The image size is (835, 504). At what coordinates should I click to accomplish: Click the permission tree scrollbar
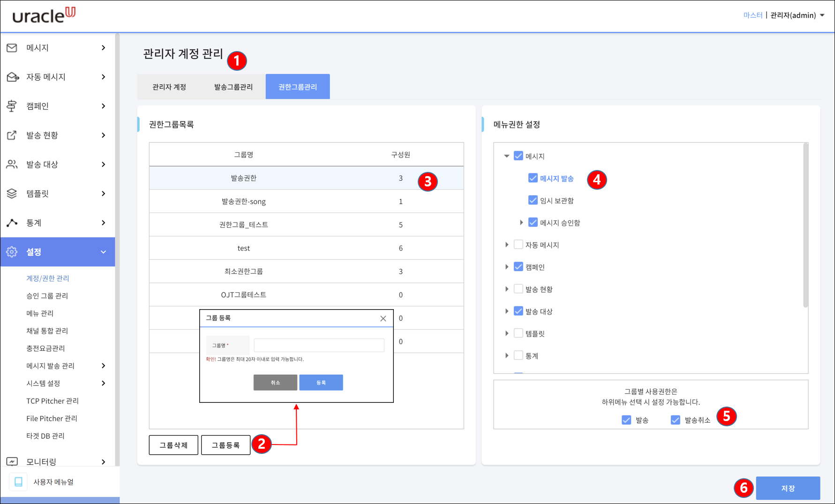[x=805, y=226]
